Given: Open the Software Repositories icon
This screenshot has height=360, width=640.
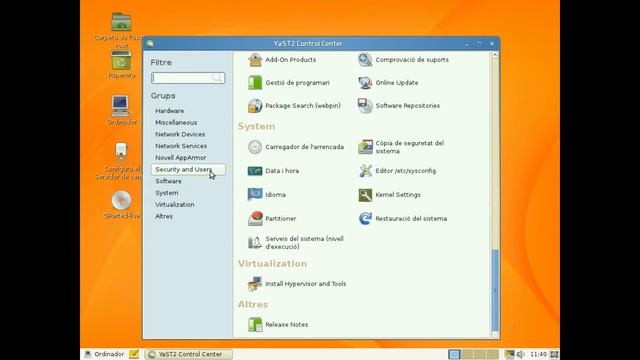Looking at the screenshot, I should point(365,106).
